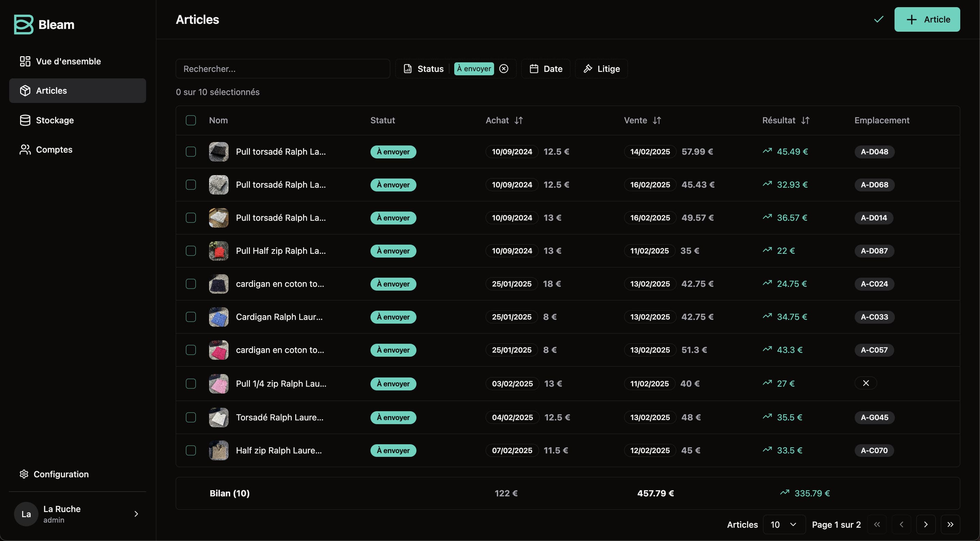Image resolution: width=980 pixels, height=541 pixels.
Task: Click trend icon beside 22 € result
Action: (x=767, y=250)
